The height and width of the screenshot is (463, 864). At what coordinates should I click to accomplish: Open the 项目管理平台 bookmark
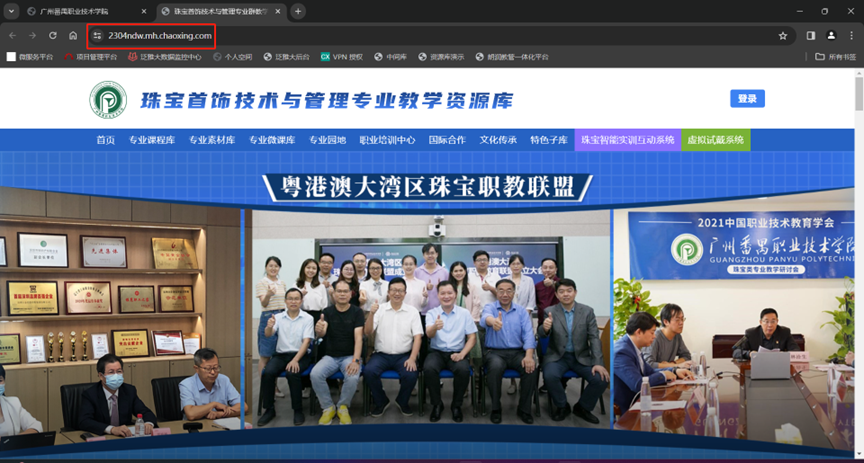point(90,57)
